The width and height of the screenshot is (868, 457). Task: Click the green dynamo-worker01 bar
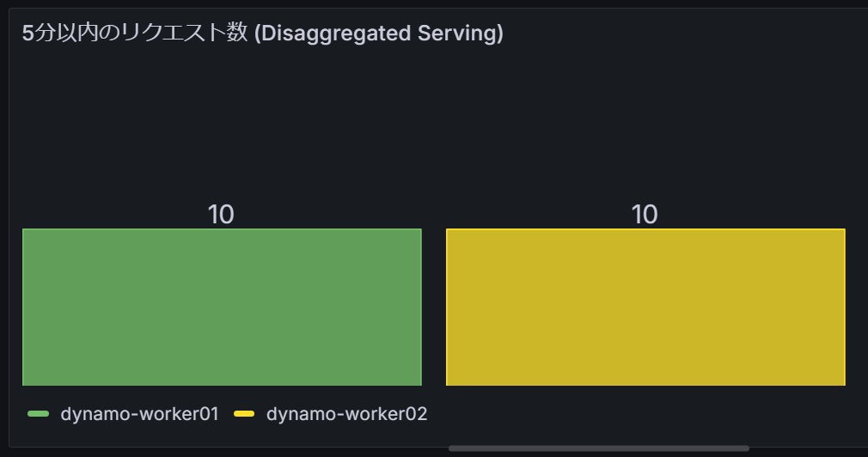[222, 307]
